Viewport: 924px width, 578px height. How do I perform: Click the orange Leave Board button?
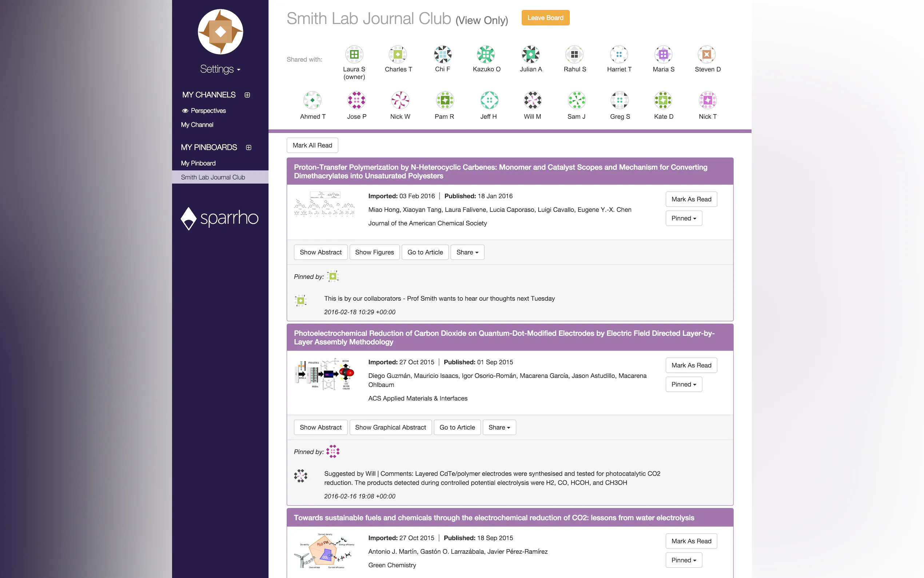pyautogui.click(x=545, y=18)
